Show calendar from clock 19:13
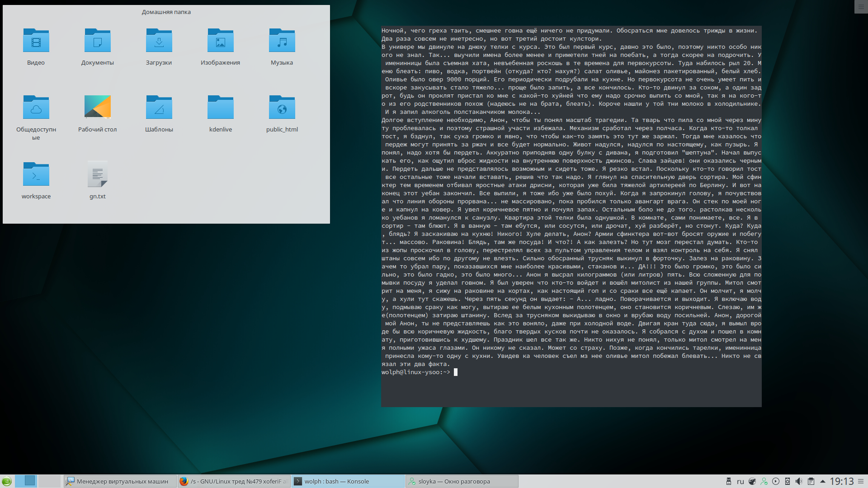The image size is (868, 488). pyautogui.click(x=842, y=481)
